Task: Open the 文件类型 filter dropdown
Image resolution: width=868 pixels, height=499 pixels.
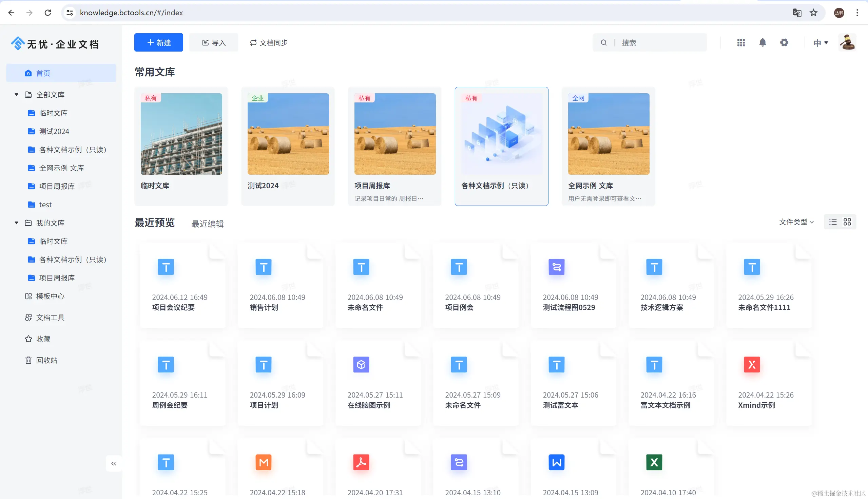Action: [796, 222]
